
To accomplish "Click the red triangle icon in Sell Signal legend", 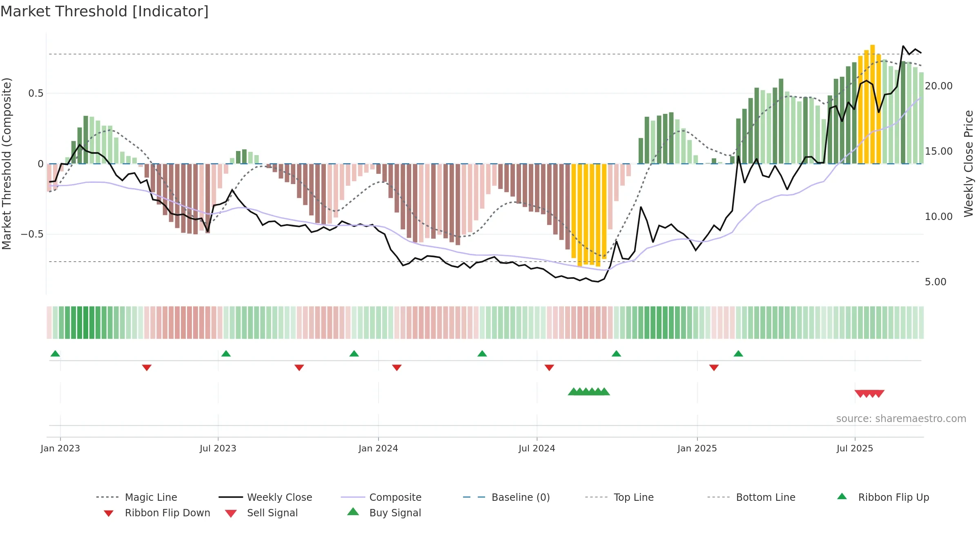I will 231,513.
